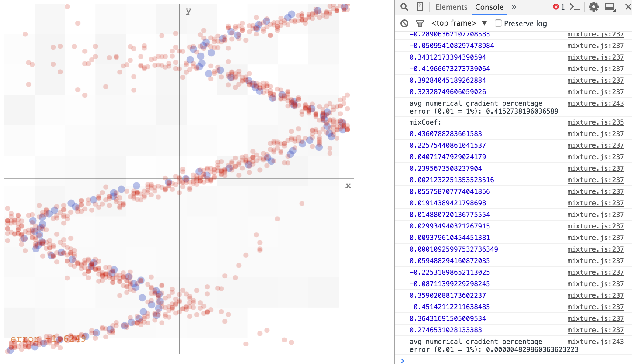Clear console log icon
The height and width of the screenshot is (364, 632).
[404, 23]
